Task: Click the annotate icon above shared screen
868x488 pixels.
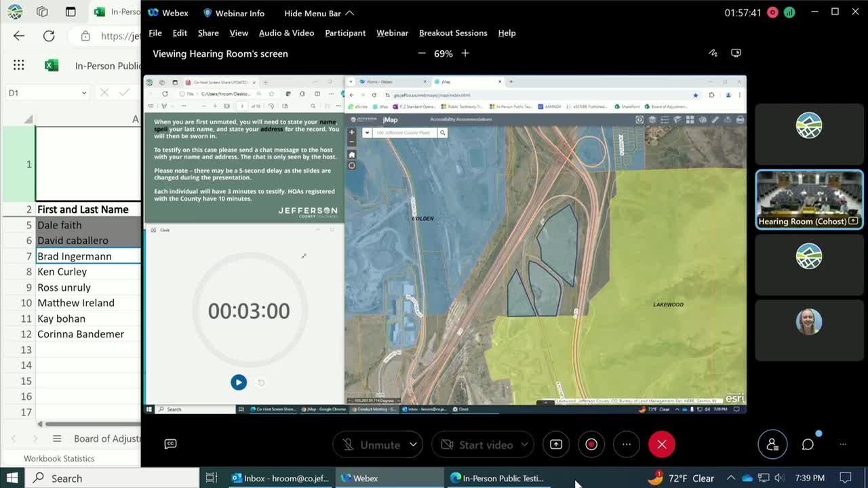Action: click(713, 53)
